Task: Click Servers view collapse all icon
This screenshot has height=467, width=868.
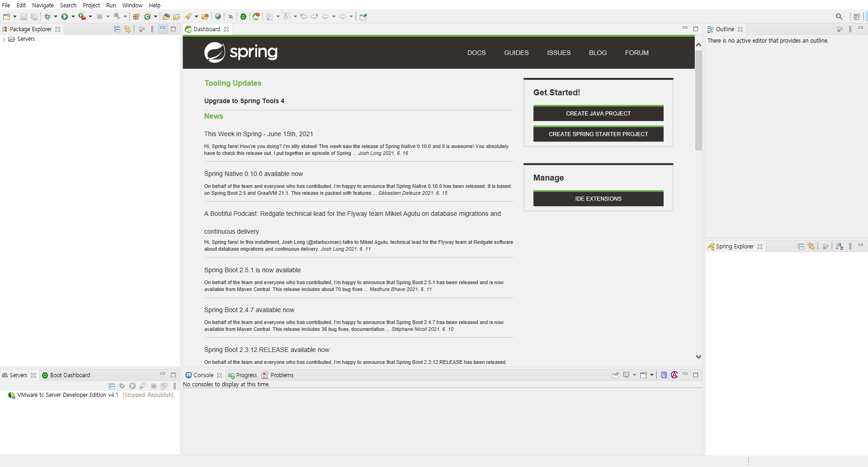Action: point(111,386)
